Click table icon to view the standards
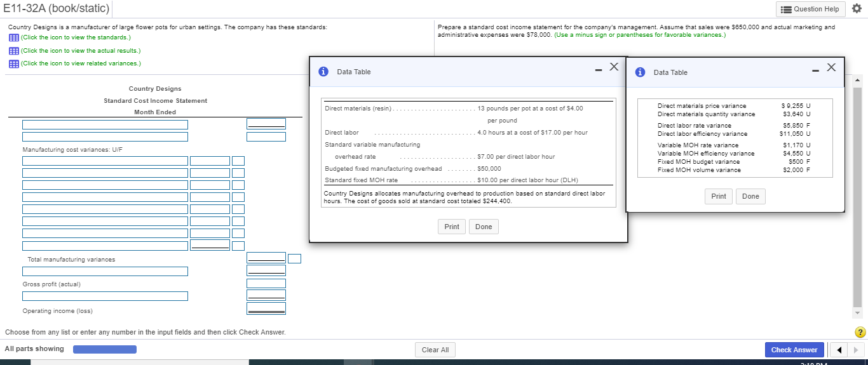 (13, 37)
